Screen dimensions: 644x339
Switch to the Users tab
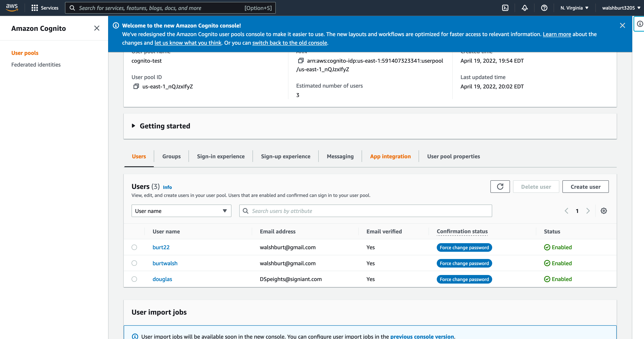pyautogui.click(x=139, y=157)
